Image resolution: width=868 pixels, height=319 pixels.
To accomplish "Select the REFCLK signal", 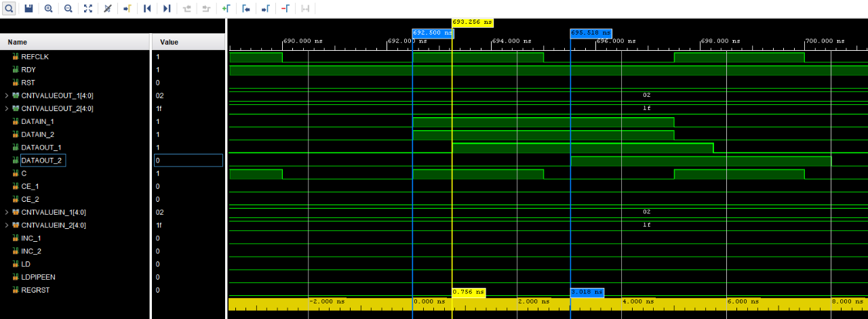I will (35, 57).
